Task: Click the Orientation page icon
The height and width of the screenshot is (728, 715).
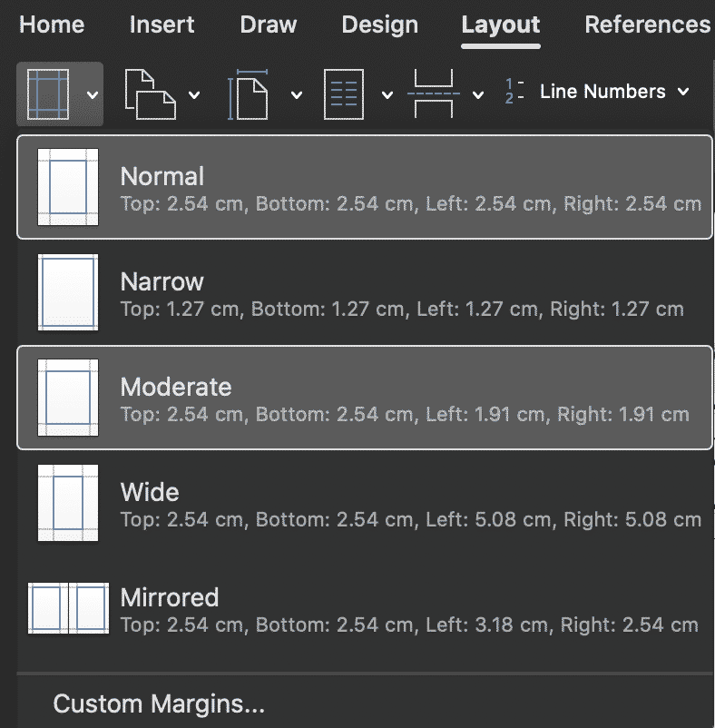Action: [x=150, y=93]
